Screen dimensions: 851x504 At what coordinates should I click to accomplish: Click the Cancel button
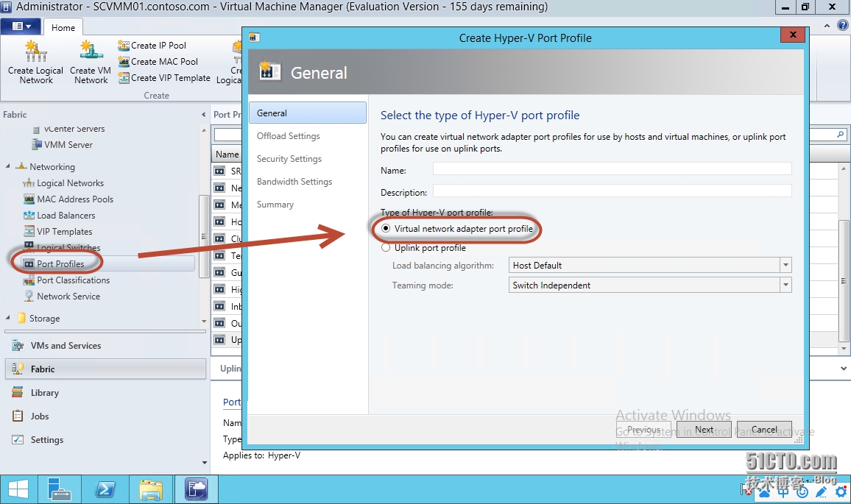click(x=764, y=430)
